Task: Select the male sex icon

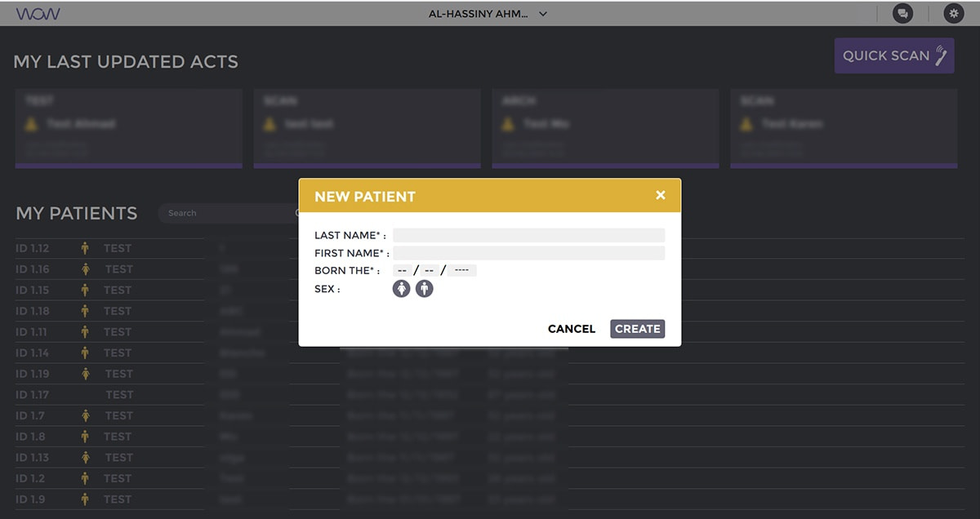Action: tap(424, 289)
